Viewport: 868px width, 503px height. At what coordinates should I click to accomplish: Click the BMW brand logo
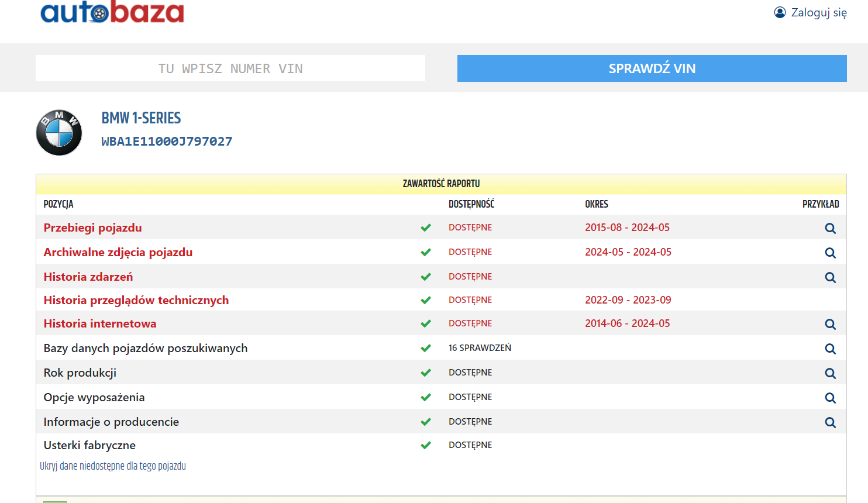coord(59,133)
